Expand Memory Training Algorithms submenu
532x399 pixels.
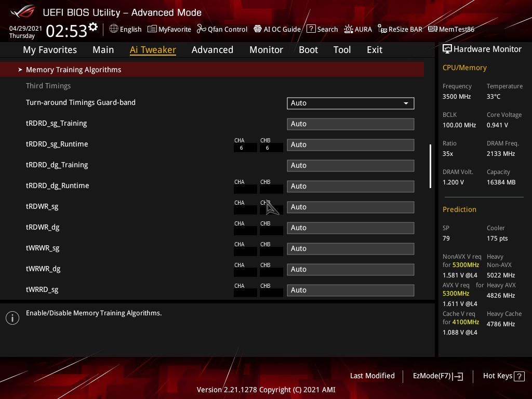point(212,70)
